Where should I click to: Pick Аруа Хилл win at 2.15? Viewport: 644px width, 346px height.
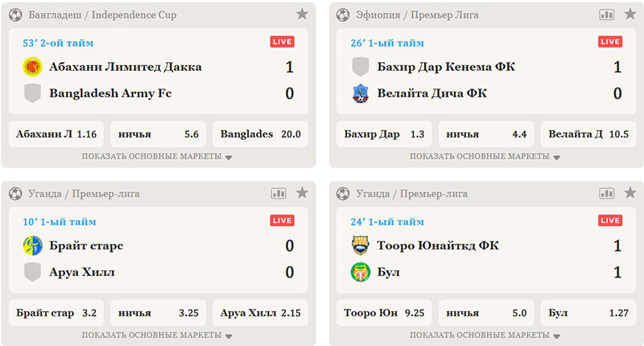point(258,312)
